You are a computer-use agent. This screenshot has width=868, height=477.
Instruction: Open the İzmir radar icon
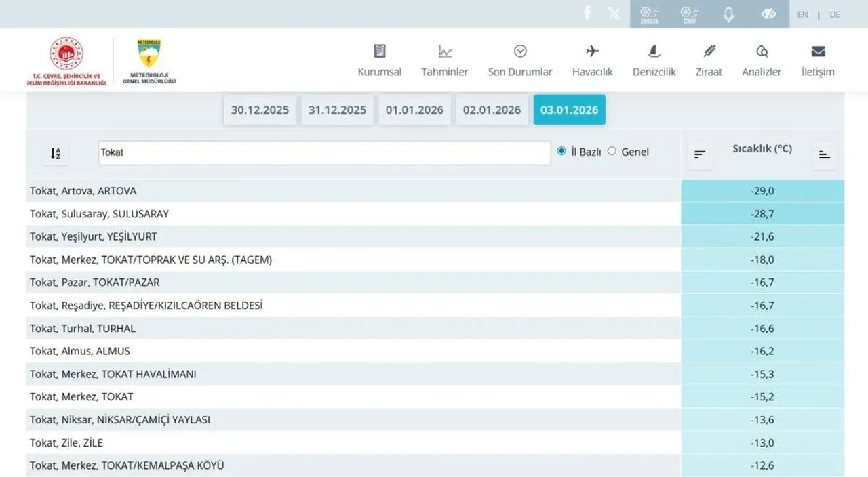689,12
